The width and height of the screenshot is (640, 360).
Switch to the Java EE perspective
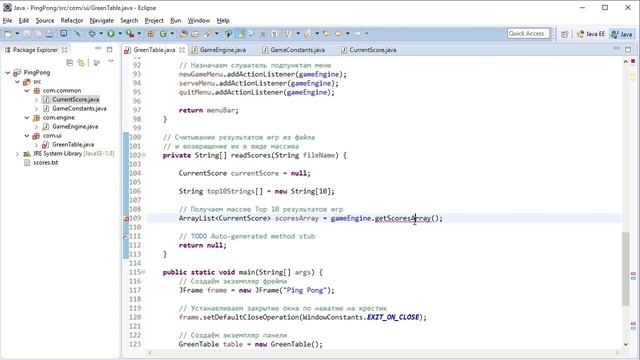[591, 34]
